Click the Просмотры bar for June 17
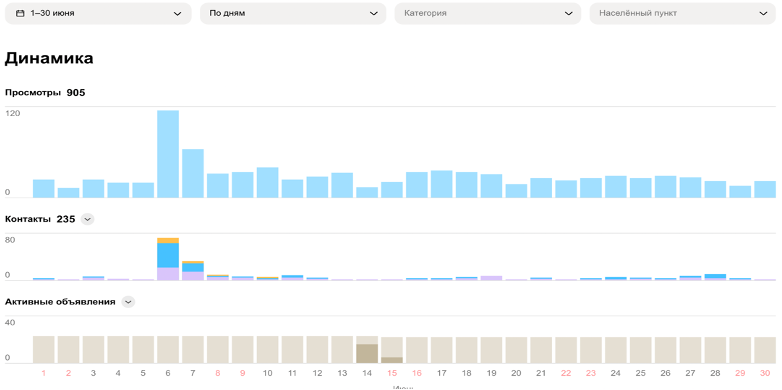The image size is (782, 390). [441, 184]
